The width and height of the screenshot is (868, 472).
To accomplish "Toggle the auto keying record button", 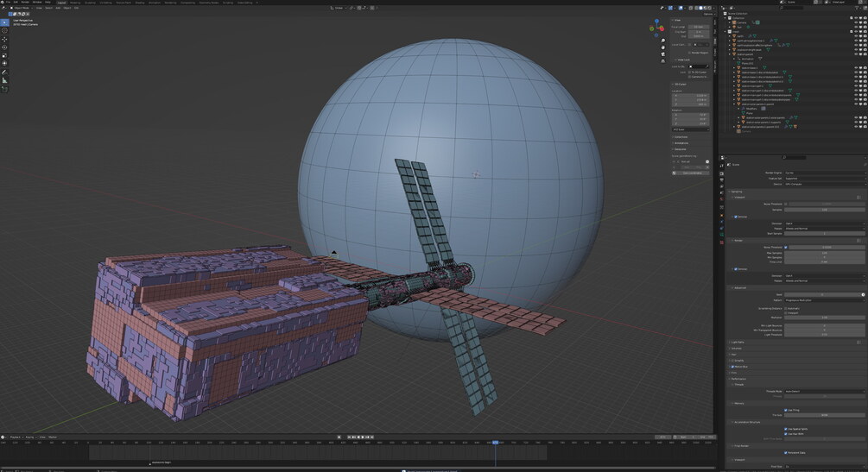I will [x=339, y=437].
